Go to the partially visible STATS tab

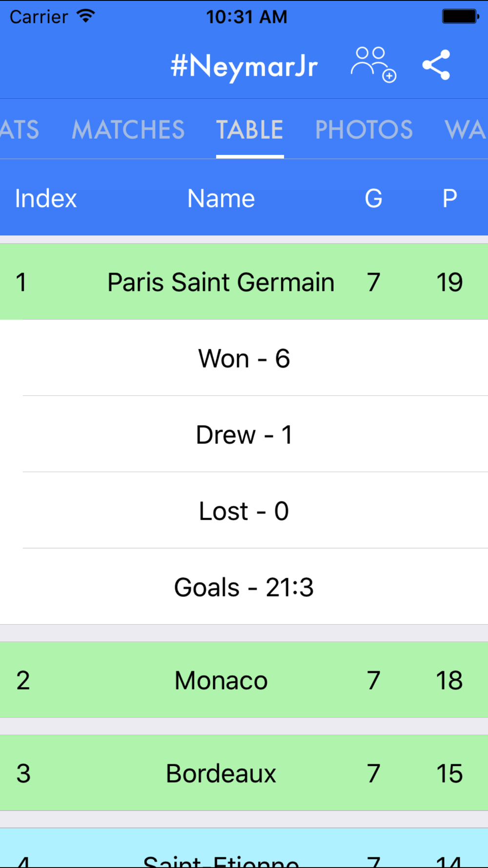20,129
